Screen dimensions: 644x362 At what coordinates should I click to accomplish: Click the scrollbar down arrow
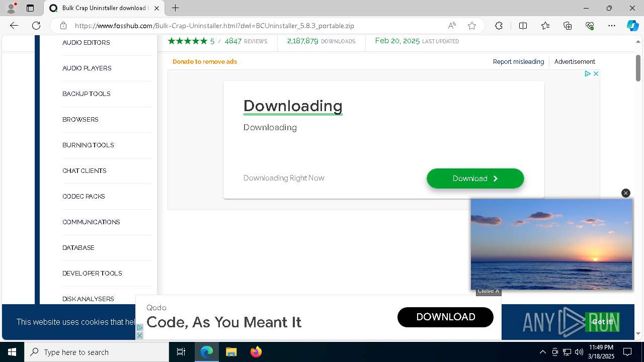tap(638, 334)
